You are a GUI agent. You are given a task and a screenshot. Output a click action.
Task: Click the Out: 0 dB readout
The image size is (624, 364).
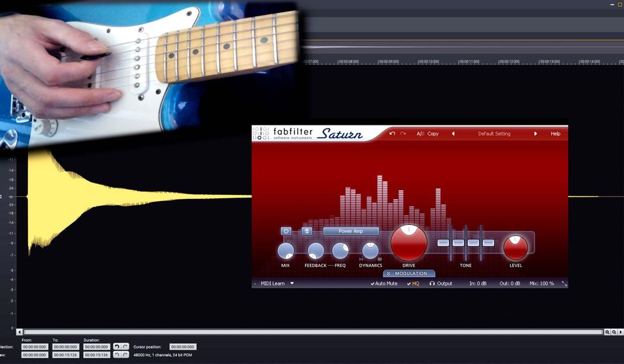510,283
